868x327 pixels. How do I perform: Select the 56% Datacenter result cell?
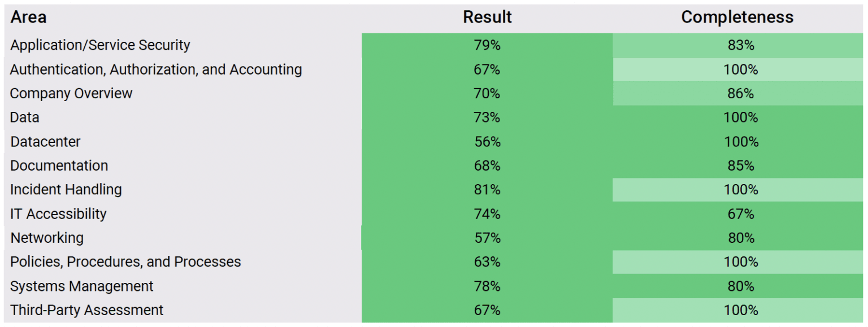coord(487,142)
